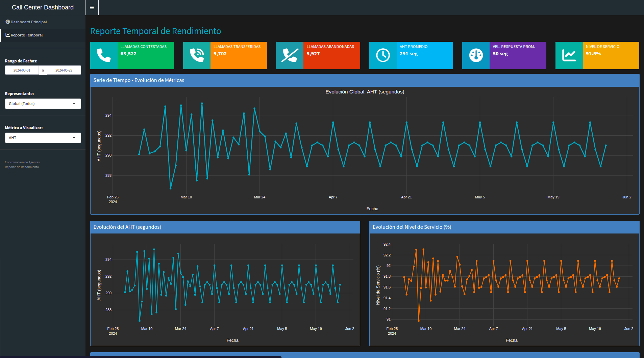Click the Vel. Respuesta gauge icon
The image size is (644, 358).
[x=476, y=55]
